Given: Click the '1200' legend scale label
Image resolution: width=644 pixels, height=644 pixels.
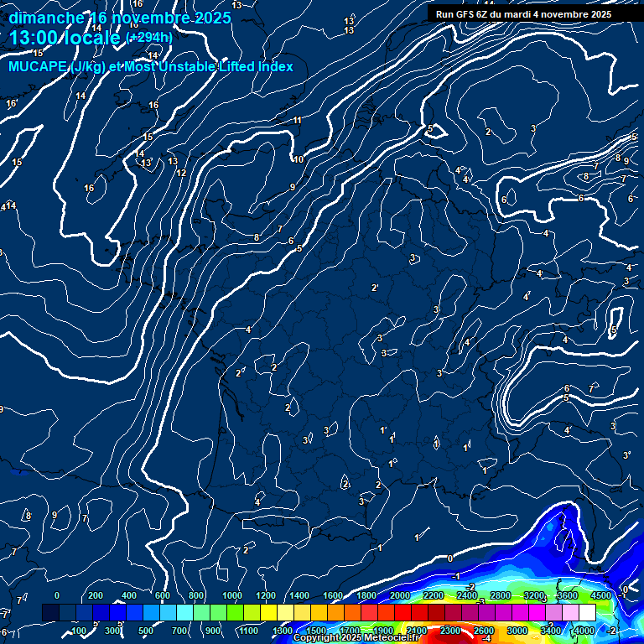Looking at the screenshot, I should [x=266, y=595].
